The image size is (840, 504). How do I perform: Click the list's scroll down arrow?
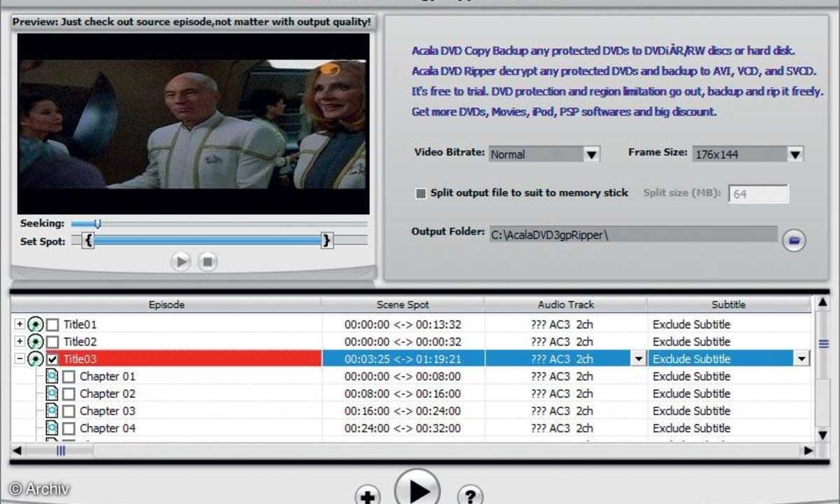click(x=823, y=435)
